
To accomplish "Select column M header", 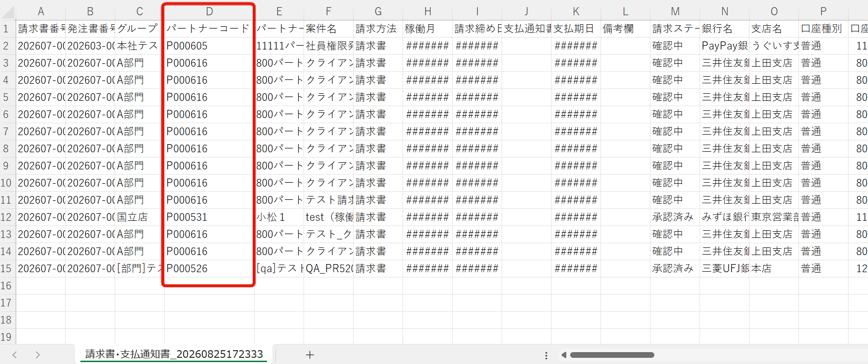I will [x=675, y=11].
